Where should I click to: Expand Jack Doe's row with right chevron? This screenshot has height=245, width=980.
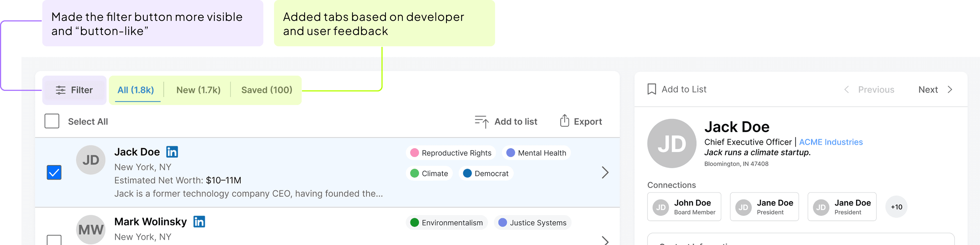605,173
